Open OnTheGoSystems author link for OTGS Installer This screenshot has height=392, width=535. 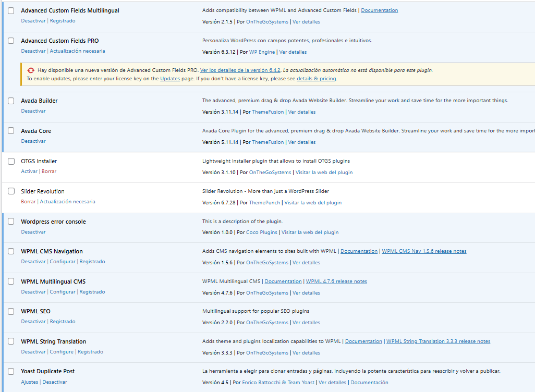(270, 173)
